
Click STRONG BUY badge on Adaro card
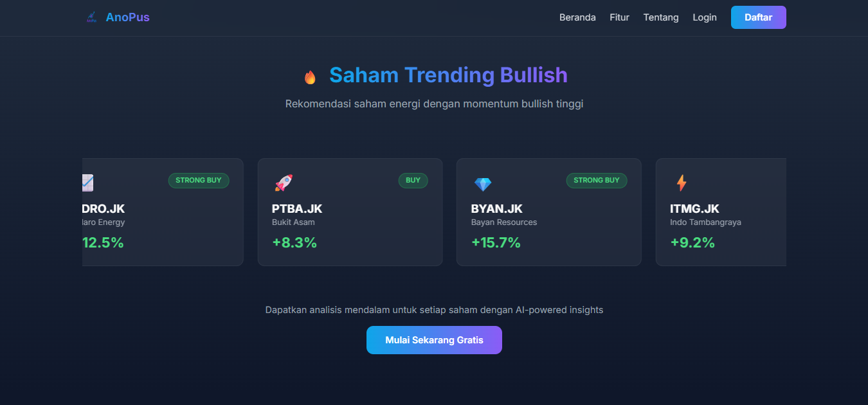tap(198, 180)
